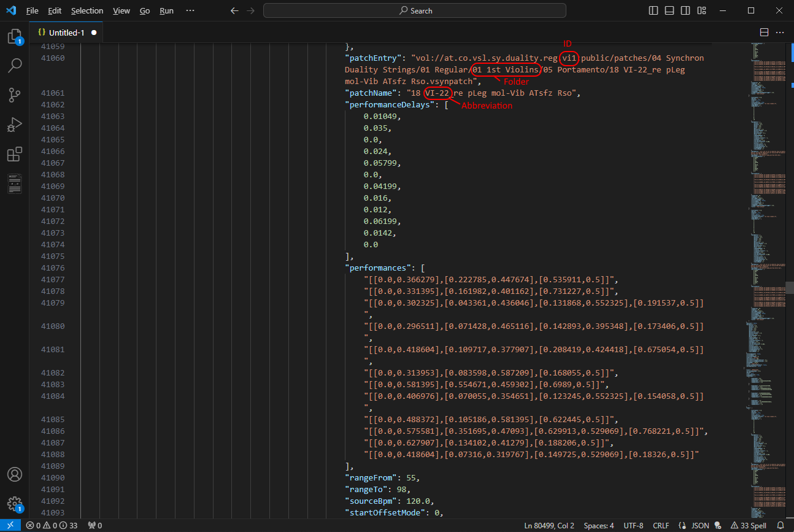Open the Extensions view
The width and height of the screenshot is (794, 532).
[15, 154]
